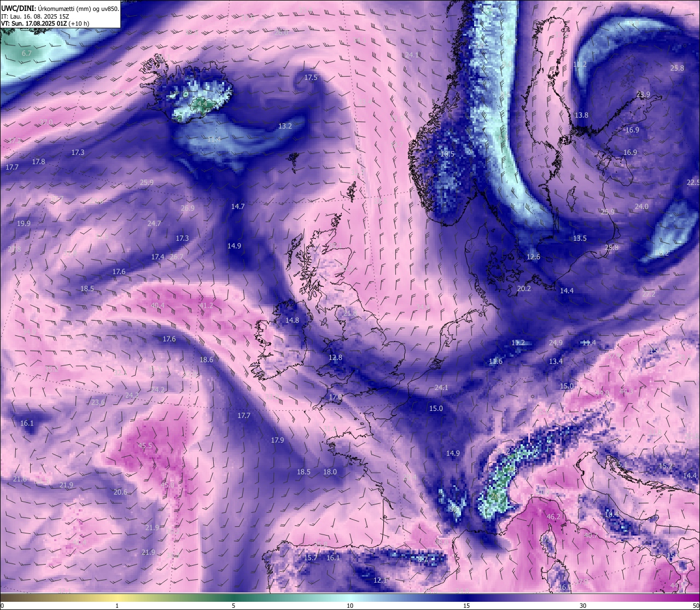700x610 pixels.
Task: Select the 27.2 value on the map
Action: [649, 294]
